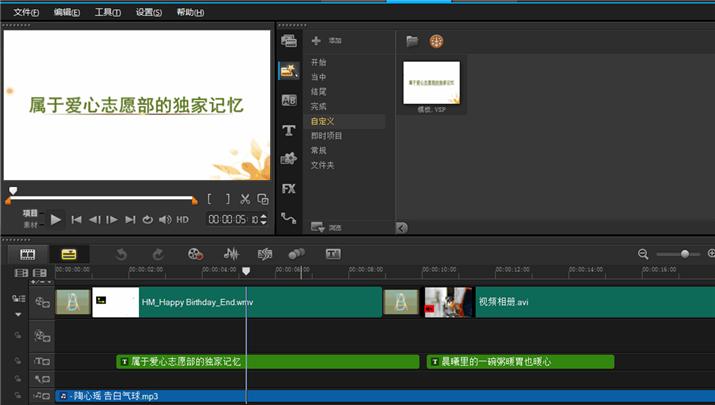This screenshot has height=405, width=715.
Task: Open the Track Manager toggle icon
Action: [19, 299]
